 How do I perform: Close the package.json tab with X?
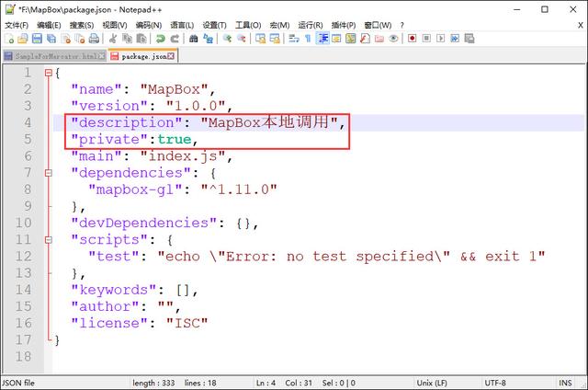point(171,56)
